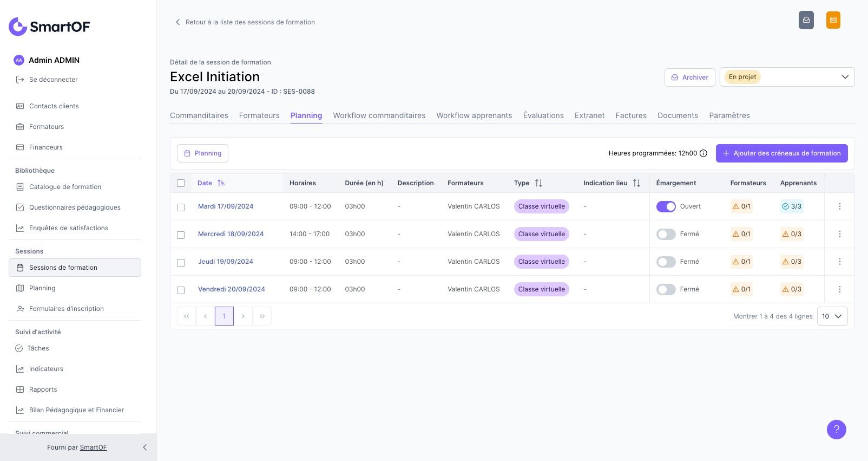Open row actions menu for Mardi 17/09/2024
The width and height of the screenshot is (868, 461).
pos(839,206)
